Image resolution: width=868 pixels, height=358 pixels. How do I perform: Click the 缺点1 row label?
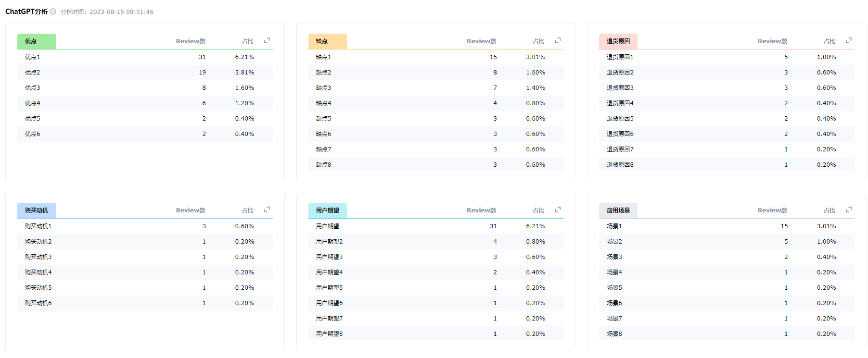point(323,57)
